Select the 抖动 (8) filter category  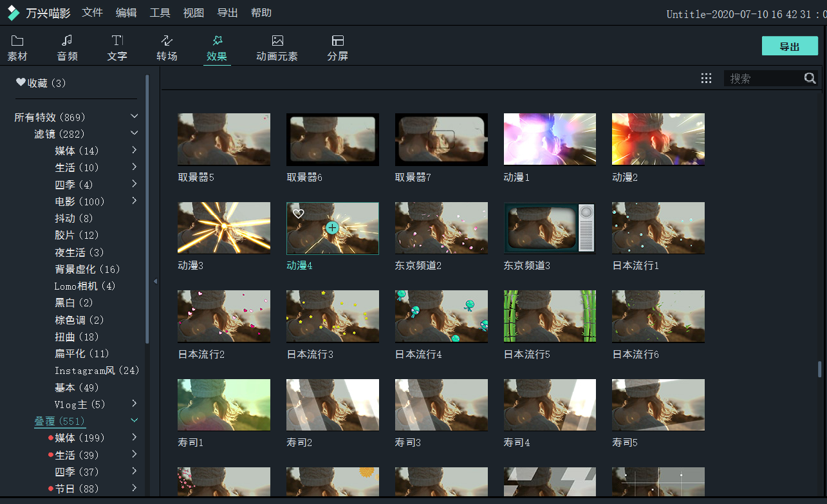(x=74, y=218)
